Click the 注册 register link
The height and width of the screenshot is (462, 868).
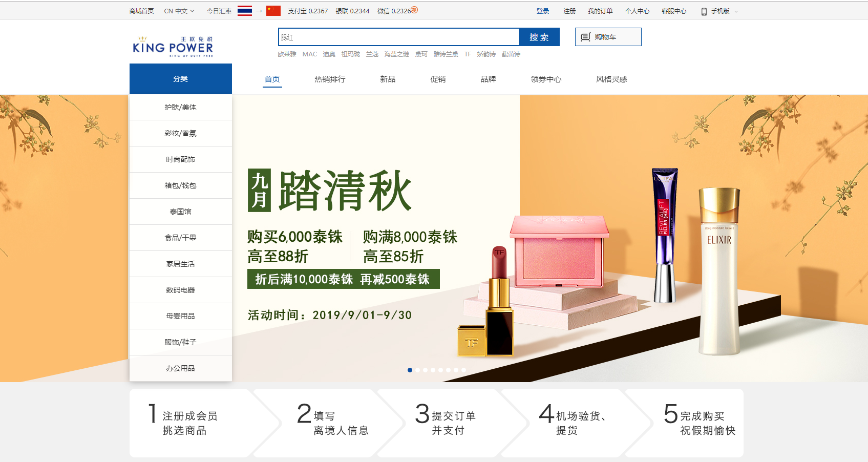[569, 11]
